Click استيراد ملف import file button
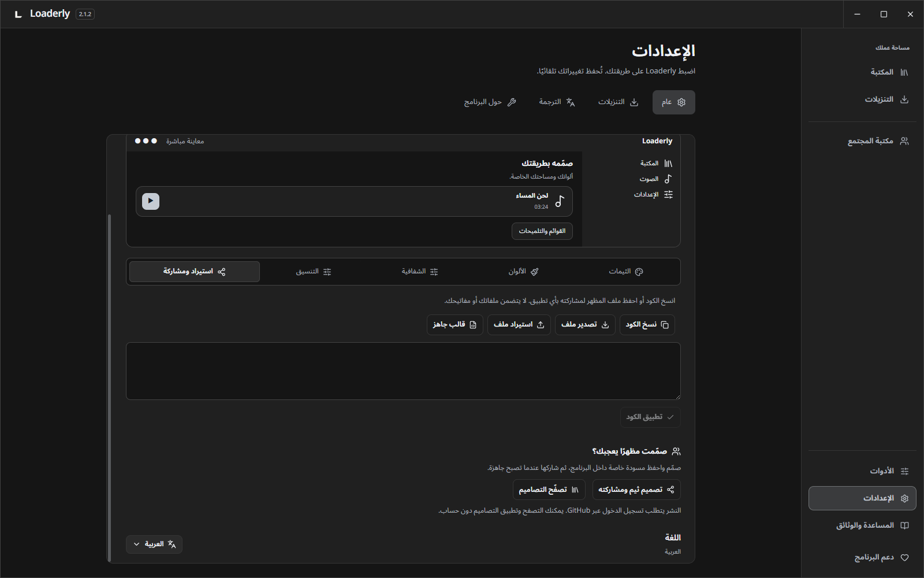This screenshot has width=924, height=578. 519,325
